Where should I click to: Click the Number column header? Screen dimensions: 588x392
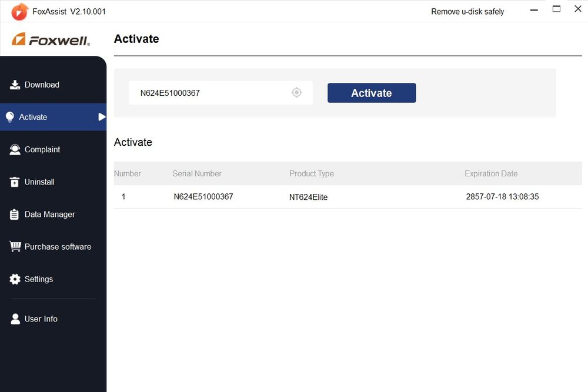pyautogui.click(x=128, y=173)
